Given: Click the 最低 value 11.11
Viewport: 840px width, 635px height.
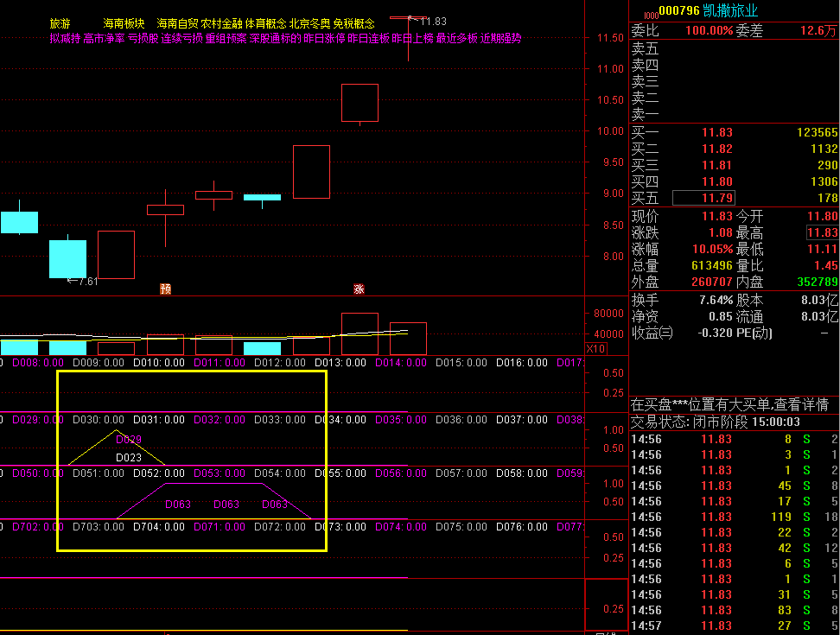Looking at the screenshot, I should (x=823, y=249).
